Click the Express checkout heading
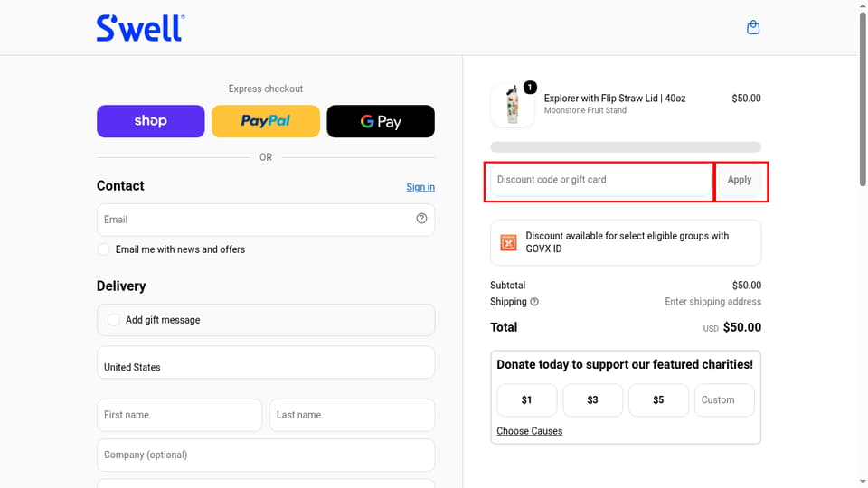The height and width of the screenshot is (488, 868). click(x=266, y=89)
